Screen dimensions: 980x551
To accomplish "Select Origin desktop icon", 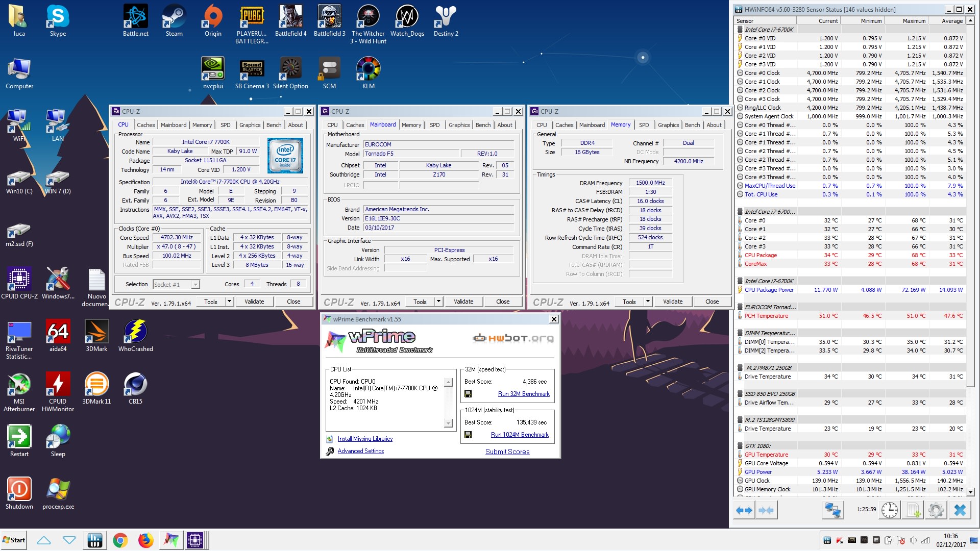I will coord(213,20).
